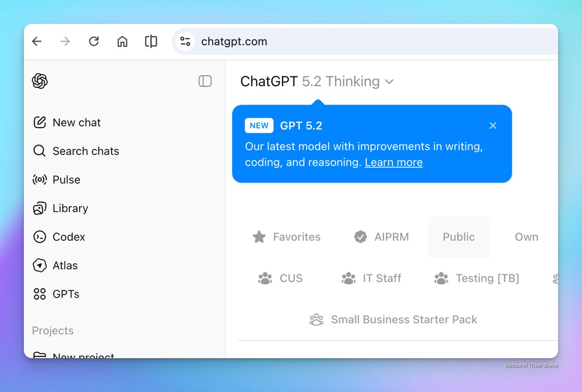582x392 pixels.
Task: Click the Small Business Starter Pack icon
Action: pos(316,320)
